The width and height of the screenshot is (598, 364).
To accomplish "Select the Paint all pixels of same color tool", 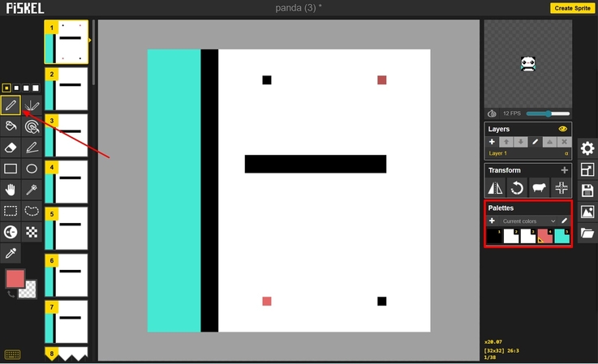I will [x=32, y=126].
